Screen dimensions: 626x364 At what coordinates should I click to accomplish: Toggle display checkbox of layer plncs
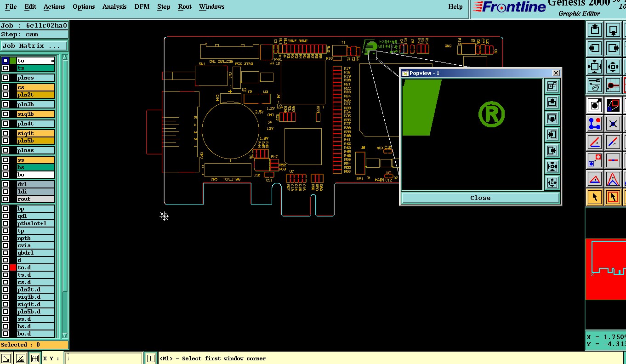(x=6, y=78)
